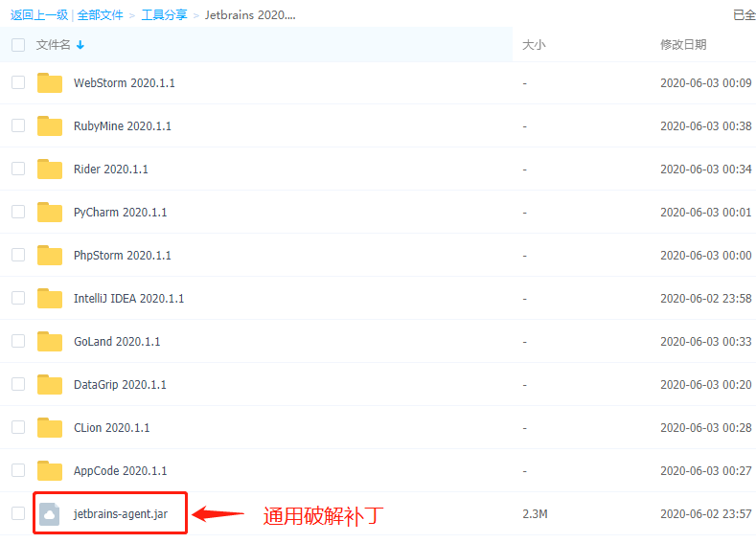Open the AppCode 2020.1.1 folder icon
Viewport: 756px width, 543px height.
point(50,471)
